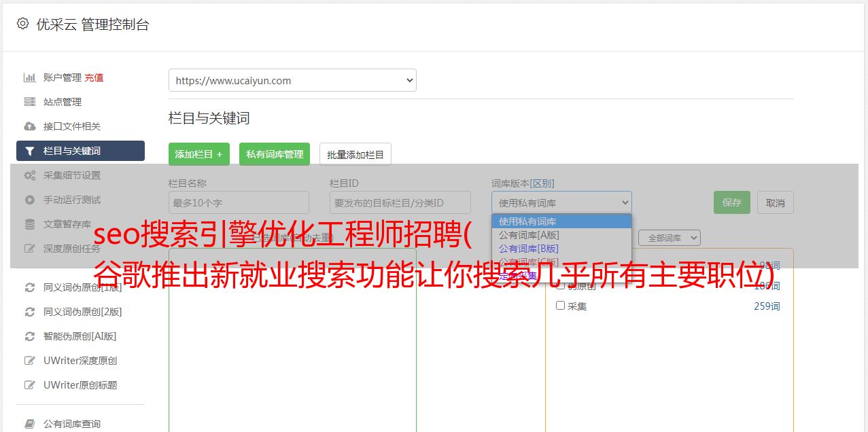Click the filter icon next to 栏目与关键词
Screen dimensions: 868x432
[x=30, y=151]
